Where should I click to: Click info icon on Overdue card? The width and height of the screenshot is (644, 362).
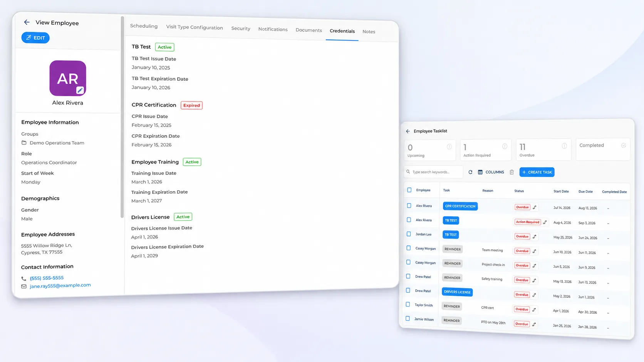tap(564, 146)
